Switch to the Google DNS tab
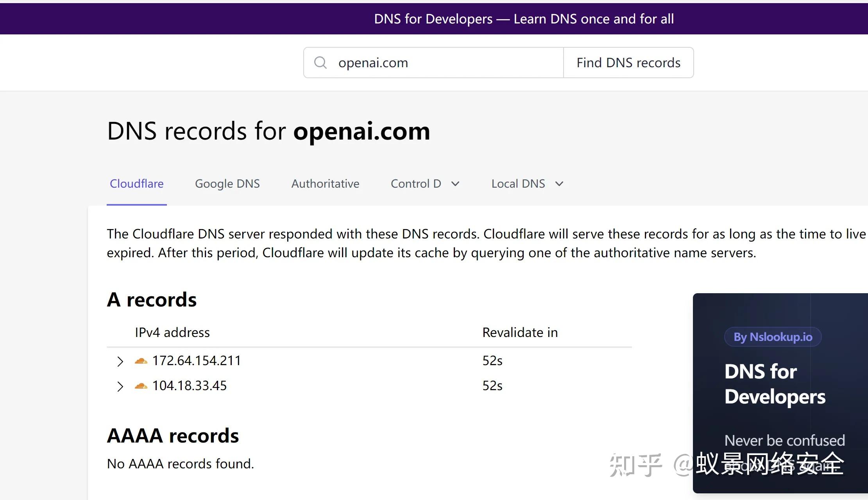This screenshot has width=868, height=500. tap(227, 184)
